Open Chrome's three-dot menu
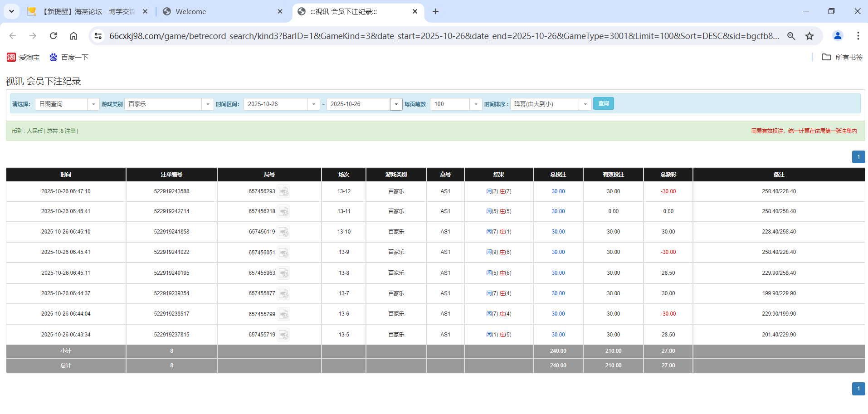This screenshot has width=868, height=414. 858,36
